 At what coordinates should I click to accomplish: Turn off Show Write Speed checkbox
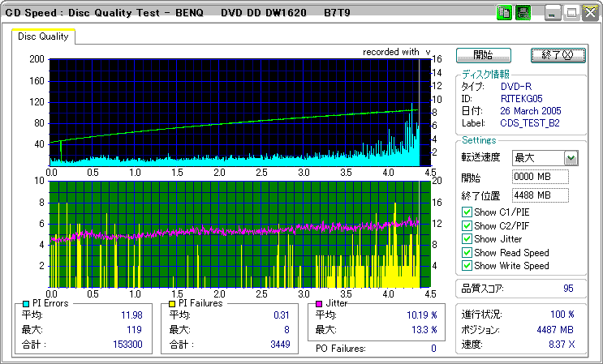pos(467,265)
